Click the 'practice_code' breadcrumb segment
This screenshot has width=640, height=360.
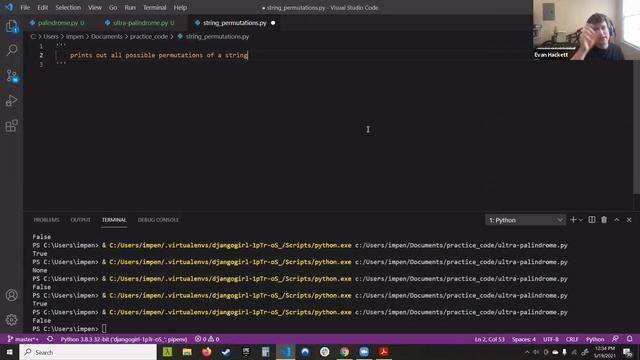(149, 37)
